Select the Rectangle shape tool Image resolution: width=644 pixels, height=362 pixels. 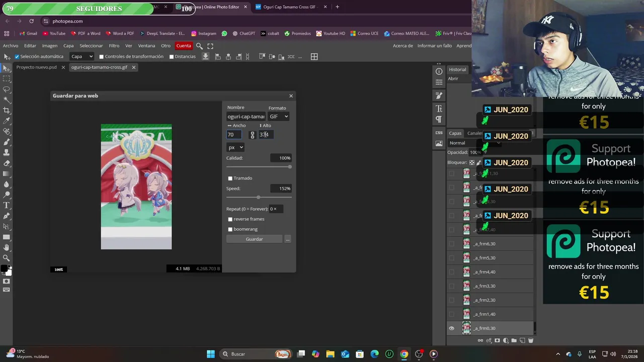pyautogui.click(x=7, y=237)
